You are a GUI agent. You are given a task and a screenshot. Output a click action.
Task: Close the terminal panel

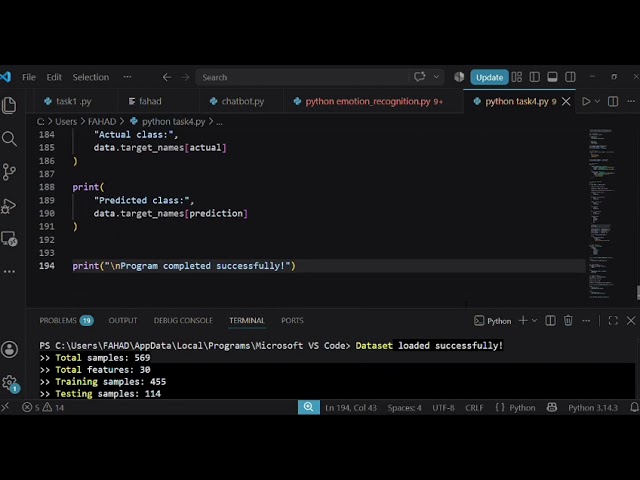pyautogui.click(x=631, y=320)
